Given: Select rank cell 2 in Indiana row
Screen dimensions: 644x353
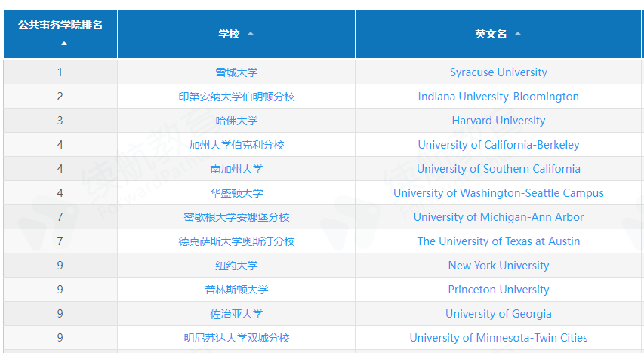Looking at the screenshot, I should [x=60, y=97].
